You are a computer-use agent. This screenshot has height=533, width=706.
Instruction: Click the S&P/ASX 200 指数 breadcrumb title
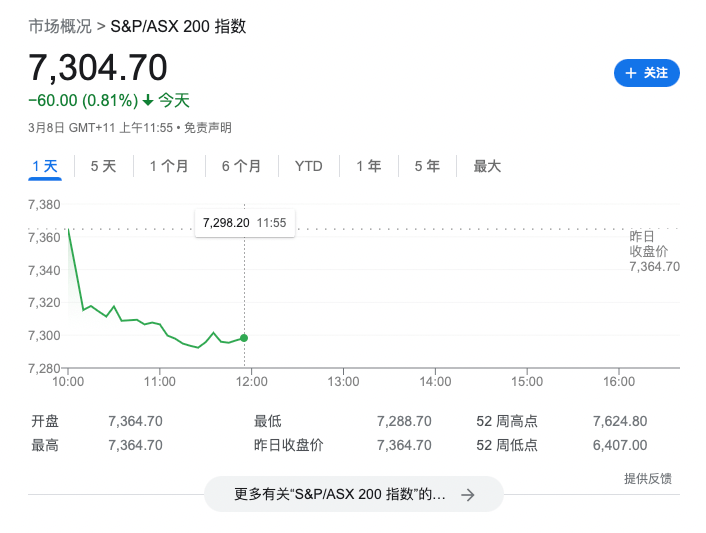178,26
